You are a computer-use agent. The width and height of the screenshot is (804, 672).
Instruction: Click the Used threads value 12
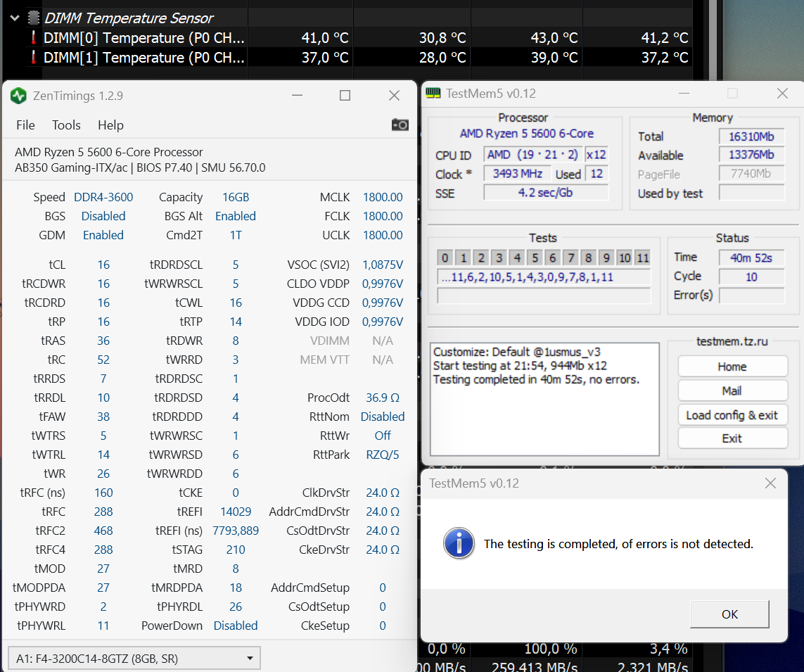click(x=596, y=174)
